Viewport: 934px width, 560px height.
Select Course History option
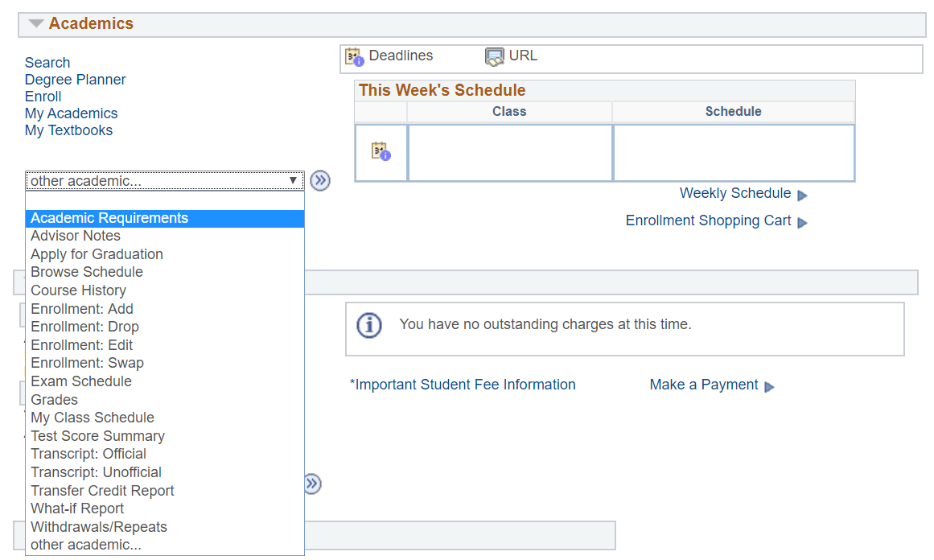click(x=164, y=290)
